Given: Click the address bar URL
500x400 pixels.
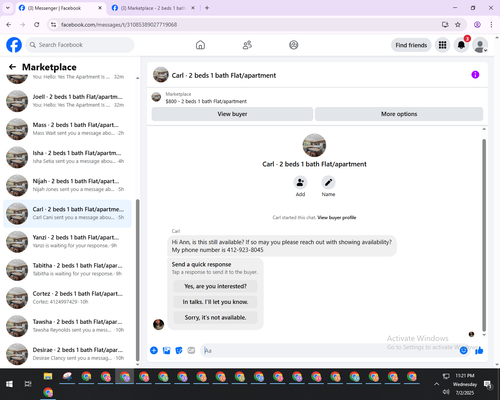Looking at the screenshot, I should coord(119,25).
